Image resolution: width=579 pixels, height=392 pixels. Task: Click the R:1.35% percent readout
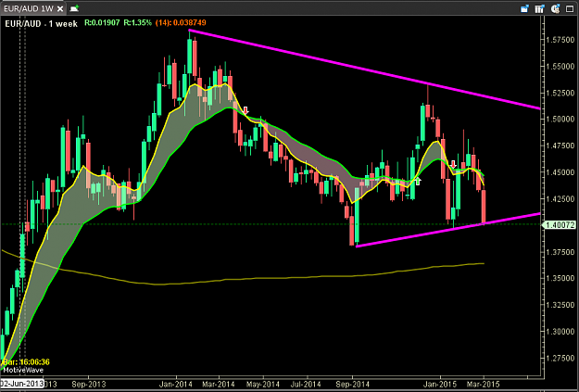tap(137, 23)
